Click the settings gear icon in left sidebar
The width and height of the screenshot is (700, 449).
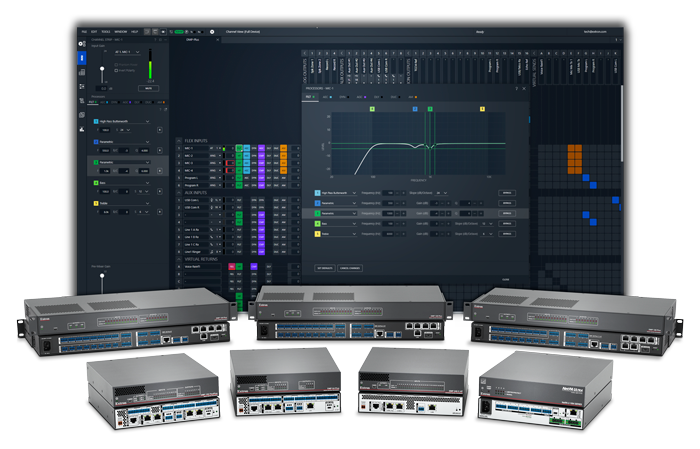pos(81,44)
